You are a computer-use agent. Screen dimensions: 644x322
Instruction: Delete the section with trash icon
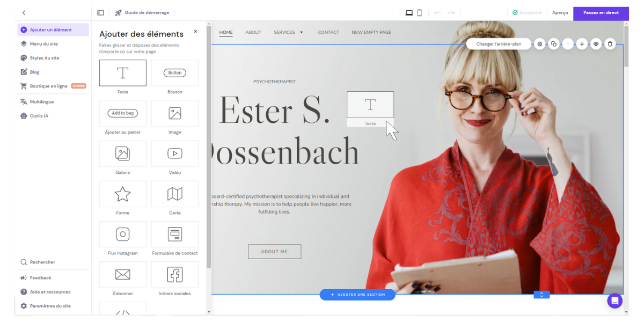pyautogui.click(x=610, y=44)
